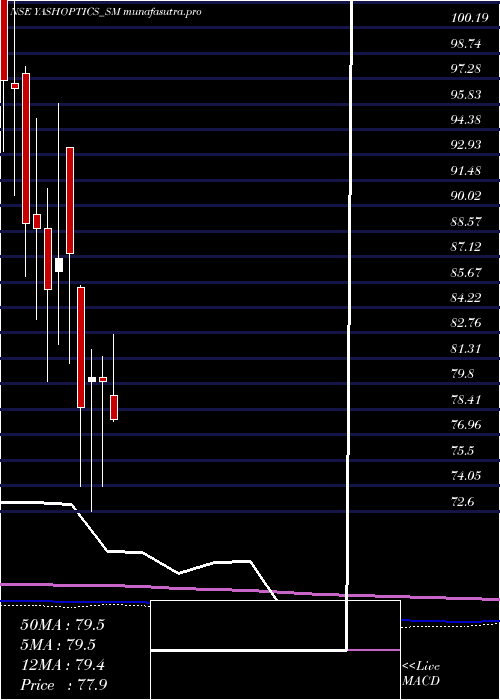Viewport: 500px width, 700px height.
Task: Click the 98.74 price axis label
Action: [x=466, y=44]
